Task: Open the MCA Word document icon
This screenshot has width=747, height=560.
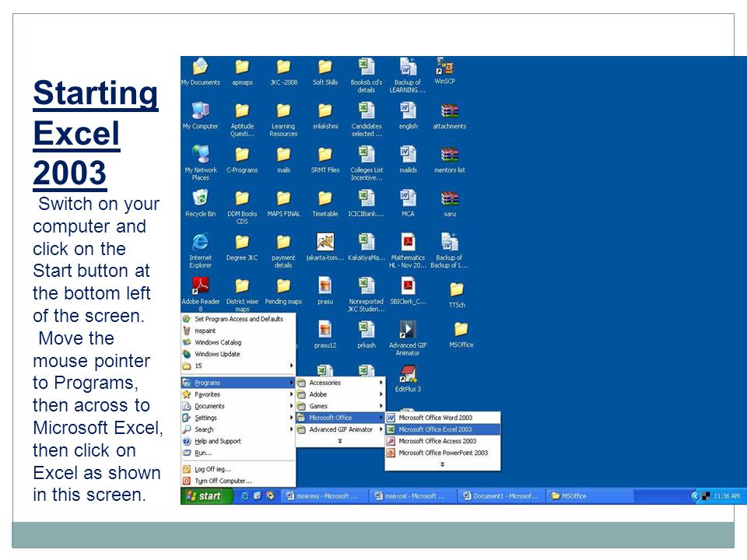Action: tap(408, 203)
